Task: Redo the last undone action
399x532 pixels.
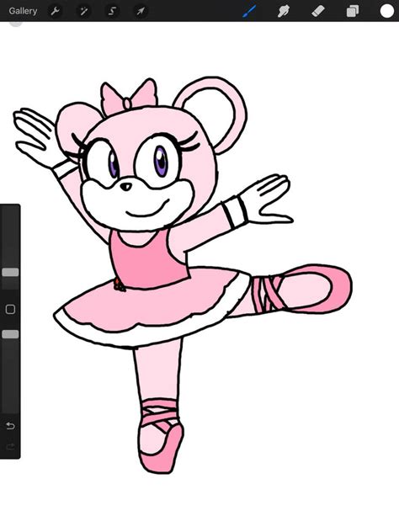Action: [10, 446]
